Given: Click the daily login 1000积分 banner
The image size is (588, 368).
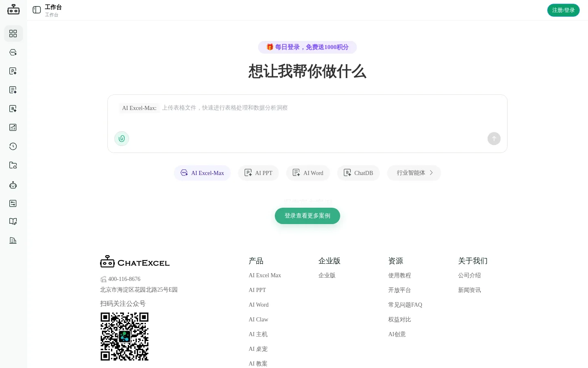Looking at the screenshot, I should [307, 47].
